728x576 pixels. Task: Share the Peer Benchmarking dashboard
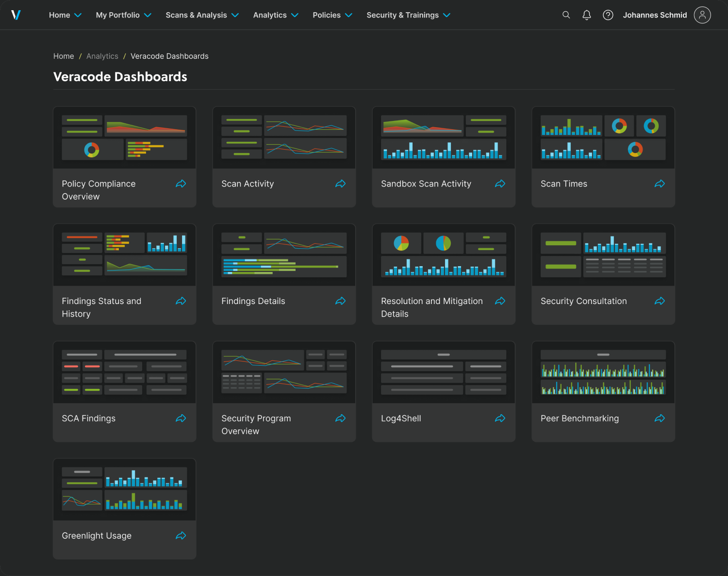coord(660,418)
